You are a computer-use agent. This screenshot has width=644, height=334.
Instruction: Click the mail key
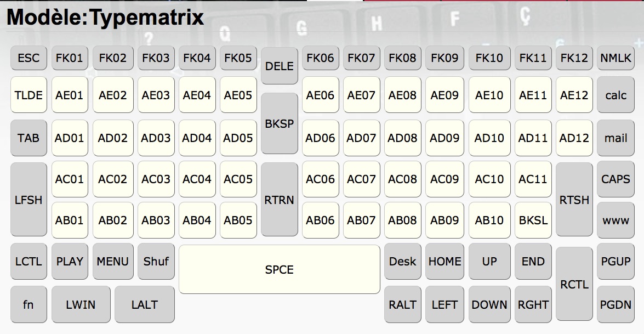click(615, 138)
